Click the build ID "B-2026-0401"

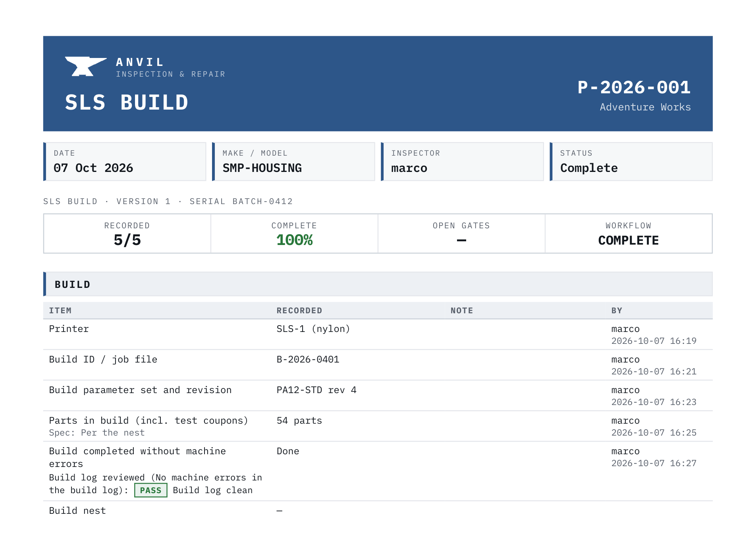[308, 359]
